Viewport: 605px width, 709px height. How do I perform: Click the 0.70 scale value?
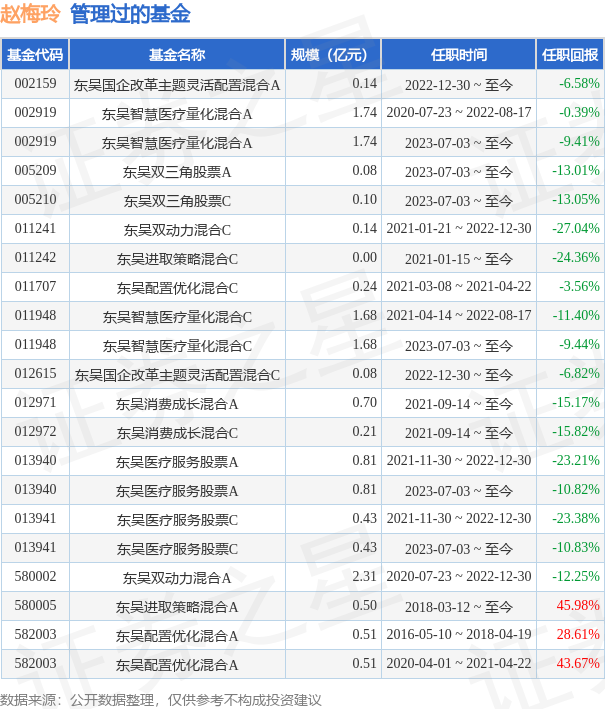click(364, 402)
